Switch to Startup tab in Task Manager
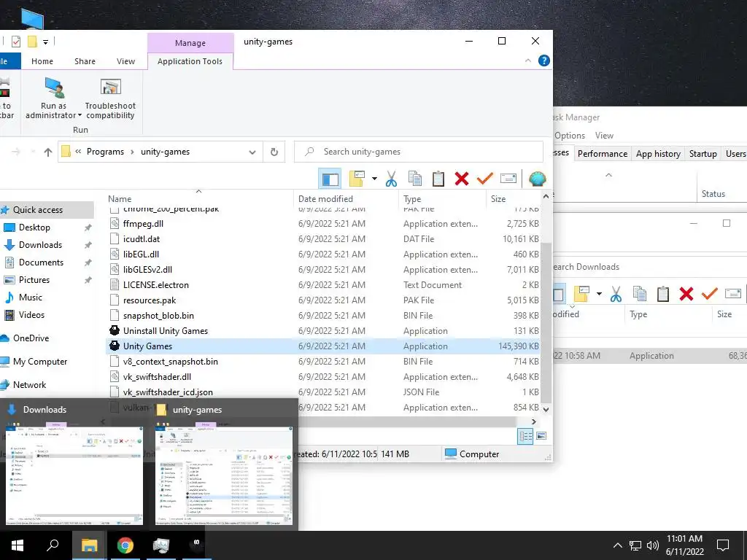The width and height of the screenshot is (747, 560). (x=703, y=154)
